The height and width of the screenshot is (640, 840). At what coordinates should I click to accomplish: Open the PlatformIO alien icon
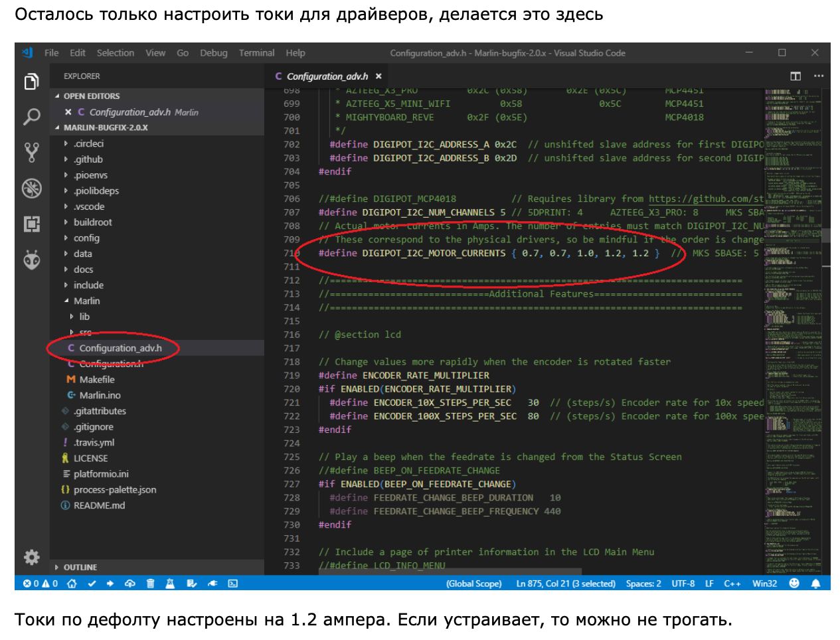[31, 260]
